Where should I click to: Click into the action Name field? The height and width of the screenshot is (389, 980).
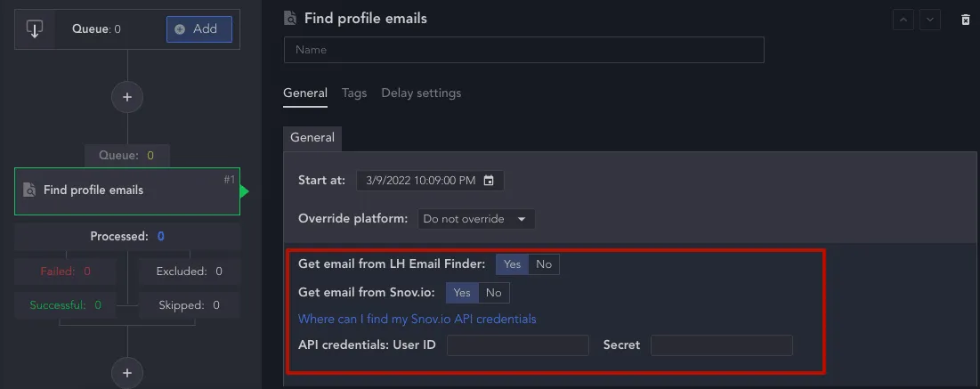pos(523,50)
